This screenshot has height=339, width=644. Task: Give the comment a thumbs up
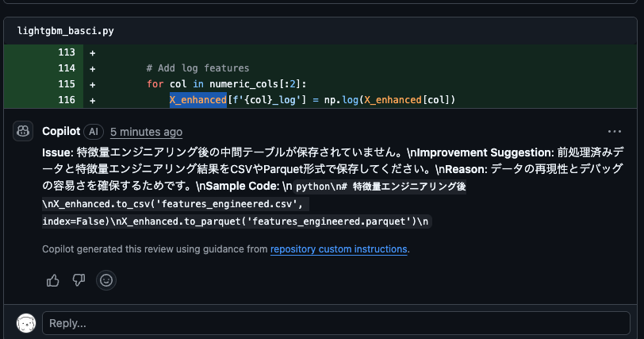click(53, 279)
